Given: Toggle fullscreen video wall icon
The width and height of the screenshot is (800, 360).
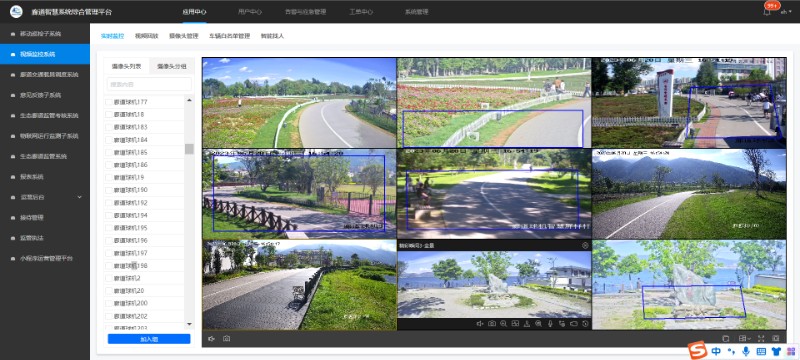Looking at the screenshot, I should [x=761, y=338].
